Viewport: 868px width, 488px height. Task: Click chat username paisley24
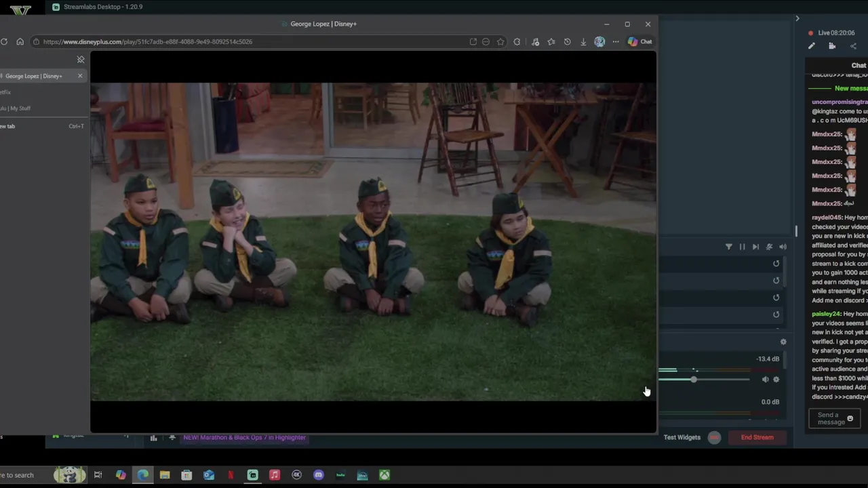coord(827,314)
